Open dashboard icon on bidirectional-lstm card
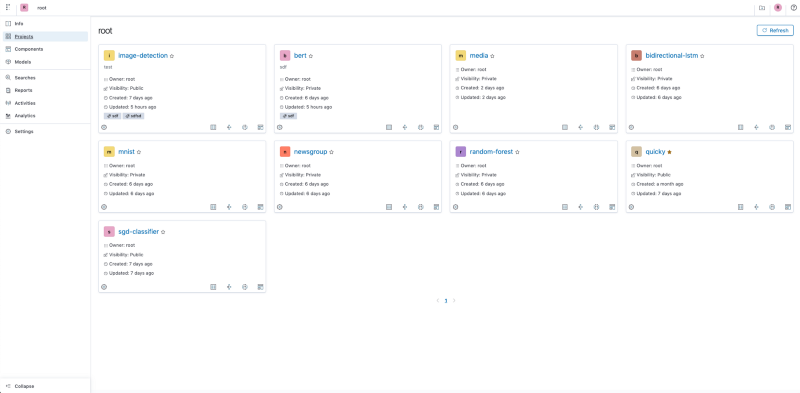The width and height of the screenshot is (800, 393). point(788,127)
